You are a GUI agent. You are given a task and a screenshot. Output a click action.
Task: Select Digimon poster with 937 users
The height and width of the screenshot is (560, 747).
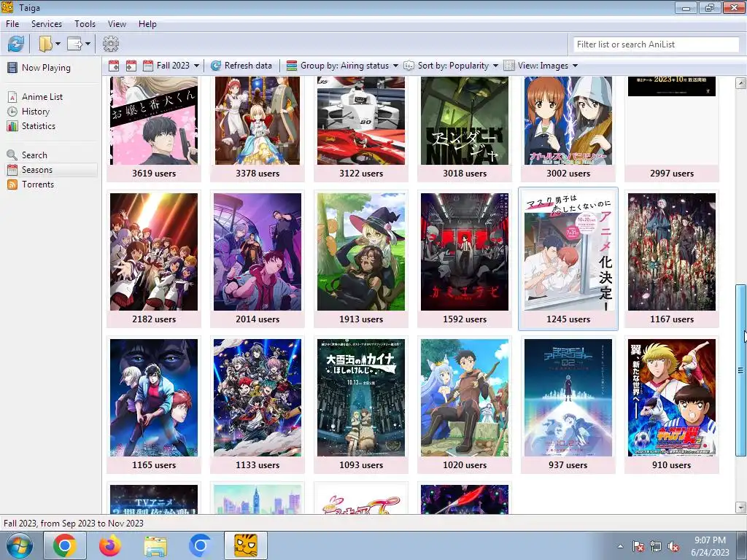(x=568, y=404)
